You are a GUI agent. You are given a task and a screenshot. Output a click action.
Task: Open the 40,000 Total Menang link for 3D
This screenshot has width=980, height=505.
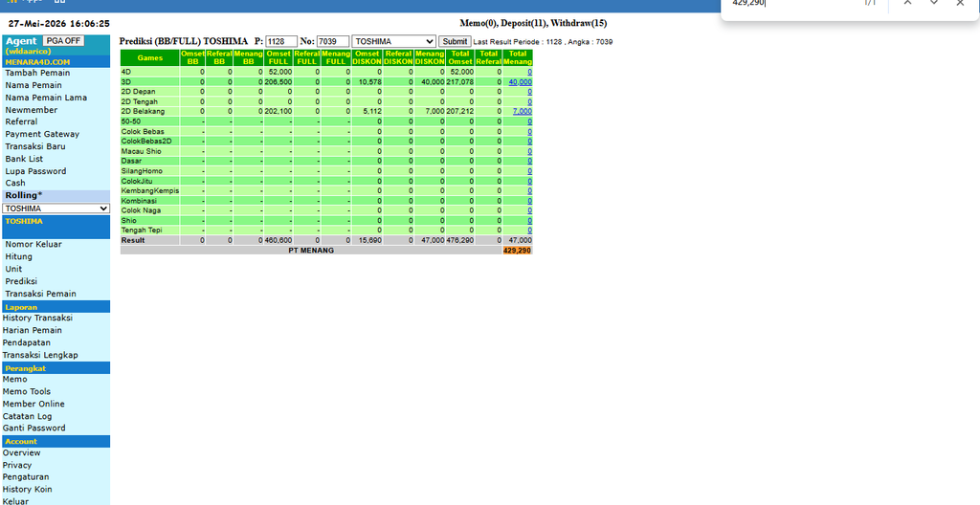520,82
